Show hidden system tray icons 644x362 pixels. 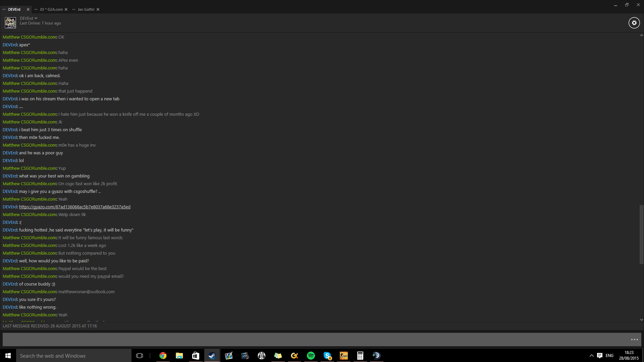point(592,356)
